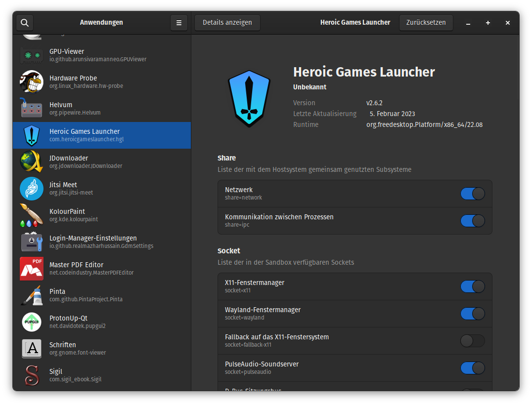Viewport: 532px width, 405px height.
Task: Select Sigil from the application list
Action: coord(102,375)
